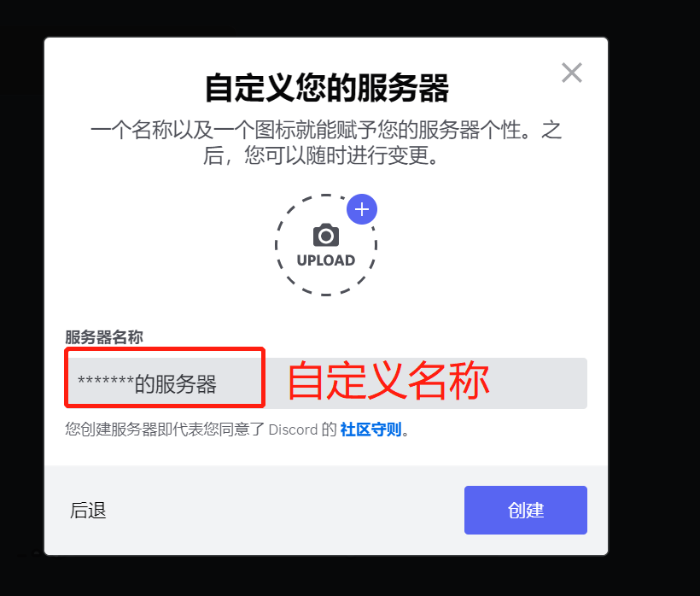
Task: Click the gray footer bar between 后退 and 创建
Action: pos(286,511)
